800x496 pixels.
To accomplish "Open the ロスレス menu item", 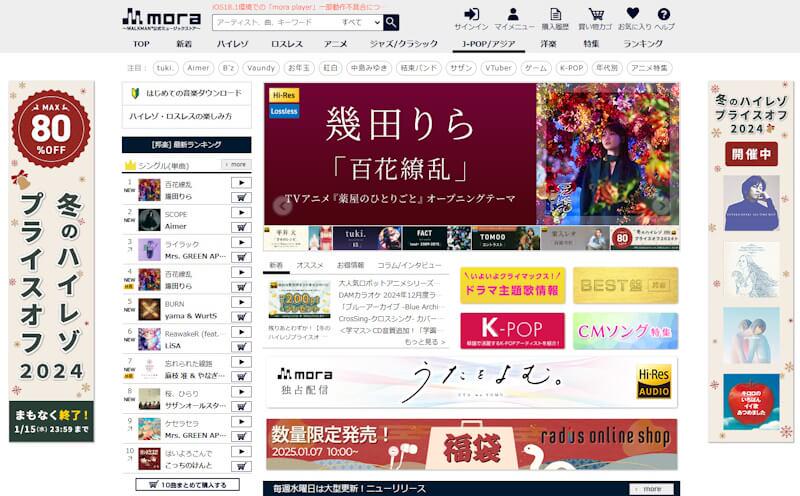I will [287, 44].
